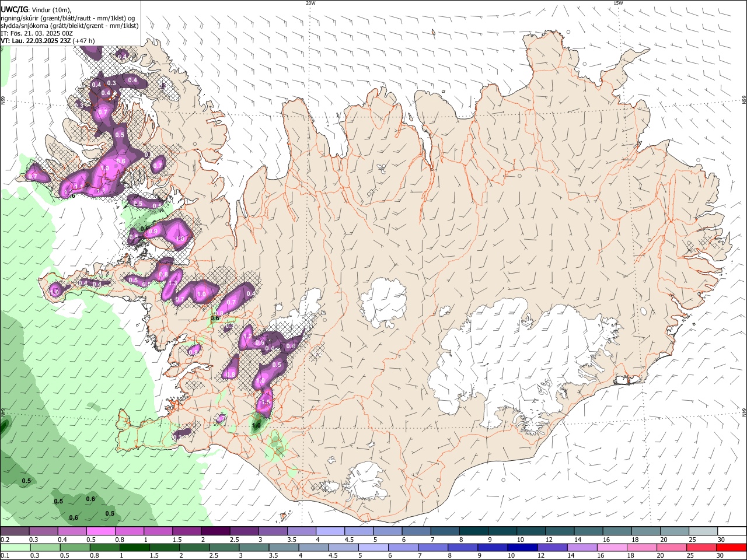Click the 2.5 label in the upper legend row
This screenshot has height=560, width=747.
[234, 540]
